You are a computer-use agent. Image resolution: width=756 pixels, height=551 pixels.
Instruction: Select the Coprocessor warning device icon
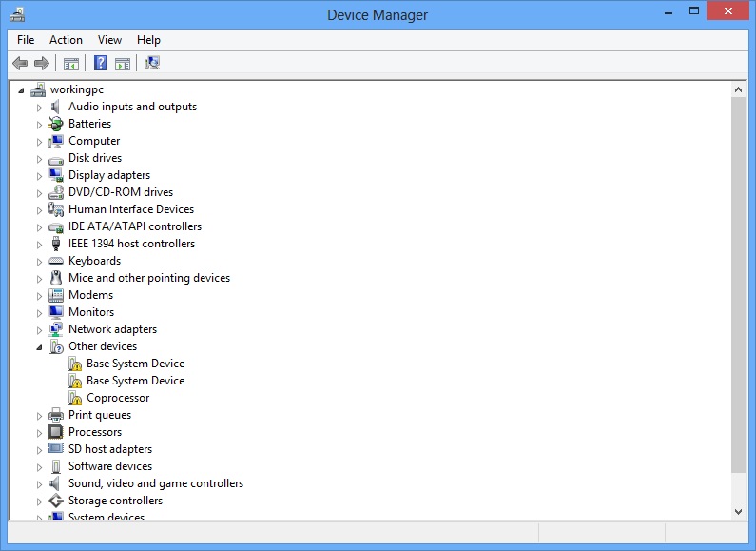(x=75, y=398)
